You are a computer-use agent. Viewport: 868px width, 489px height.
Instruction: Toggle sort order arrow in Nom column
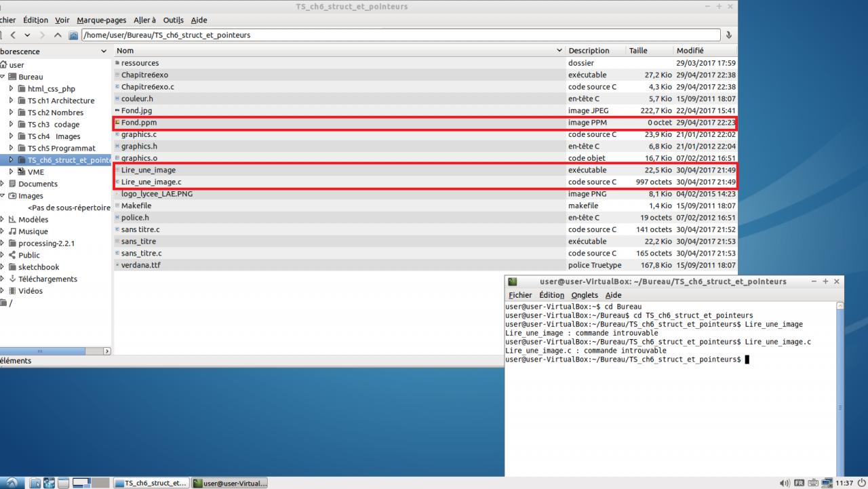point(559,51)
